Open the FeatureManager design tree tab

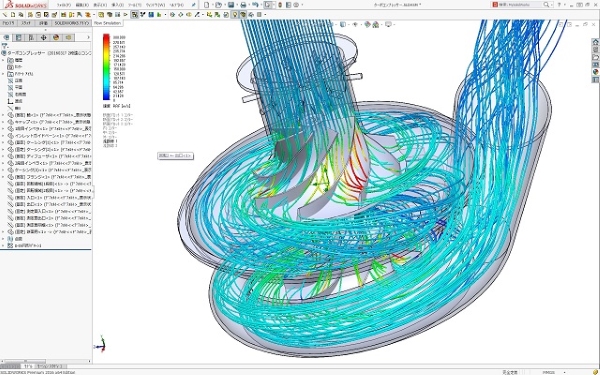6,38
